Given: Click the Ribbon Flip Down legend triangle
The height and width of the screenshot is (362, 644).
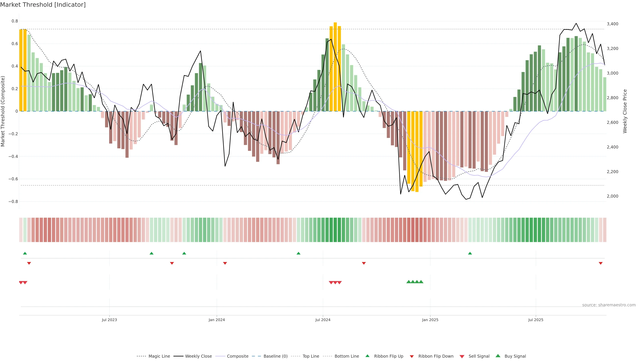Looking at the screenshot, I should [412, 356].
